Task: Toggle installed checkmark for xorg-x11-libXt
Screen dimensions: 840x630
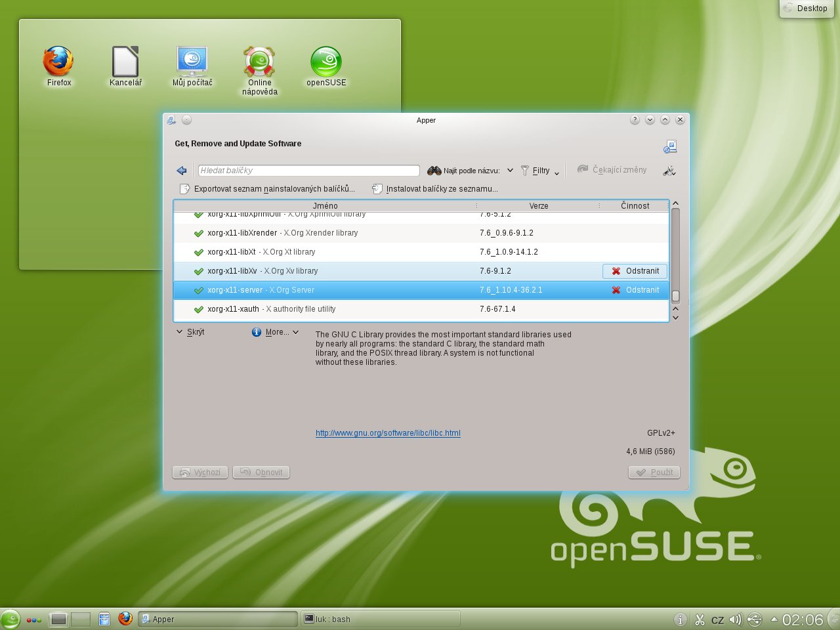Action: 199,253
